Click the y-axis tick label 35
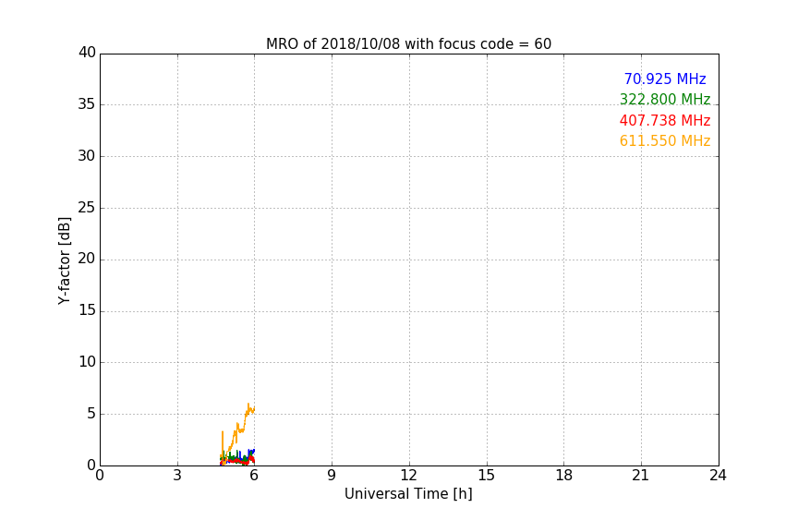This screenshot has height=532, width=798. coord(87,104)
